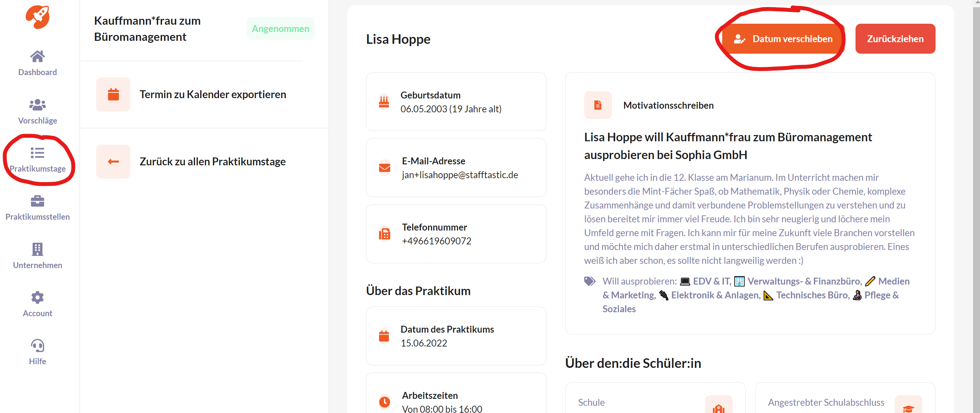980x413 pixels.
Task: Click birthday cake icon in Geburtsdatum card
Action: (x=384, y=102)
